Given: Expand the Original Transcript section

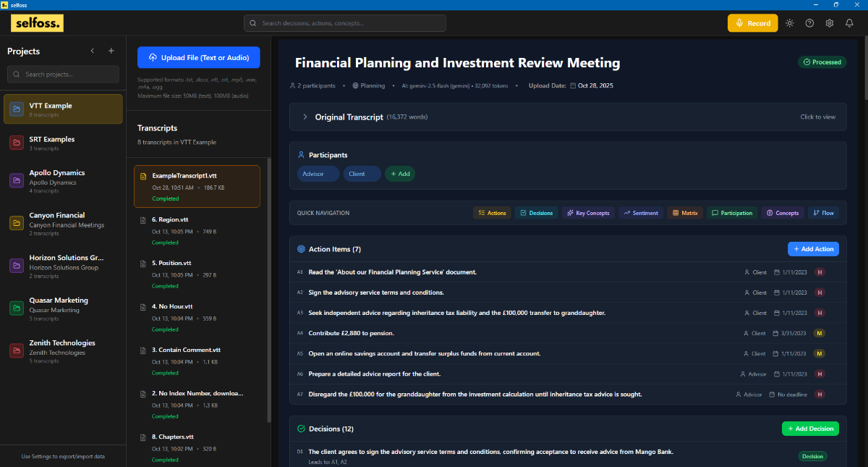Looking at the screenshot, I should (x=305, y=117).
